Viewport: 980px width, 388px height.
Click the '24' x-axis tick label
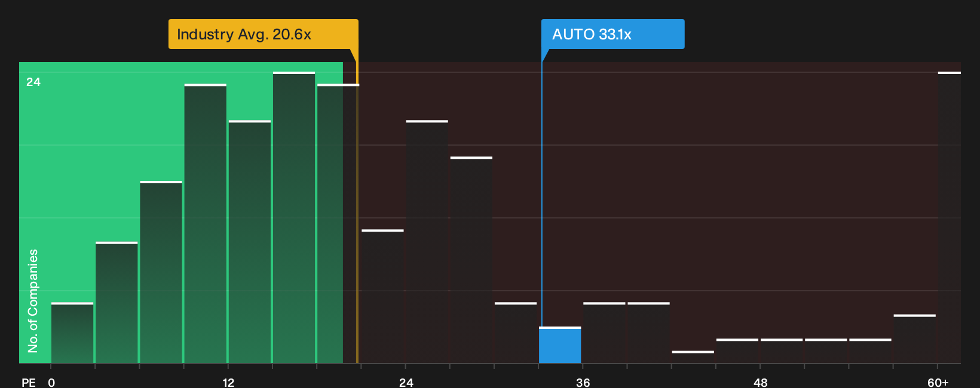pyautogui.click(x=406, y=382)
